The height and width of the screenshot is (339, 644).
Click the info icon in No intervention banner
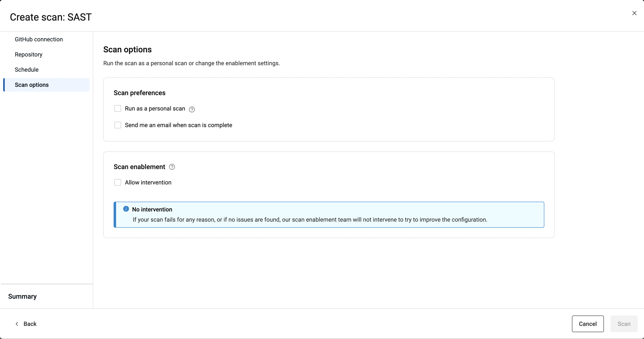tap(126, 209)
